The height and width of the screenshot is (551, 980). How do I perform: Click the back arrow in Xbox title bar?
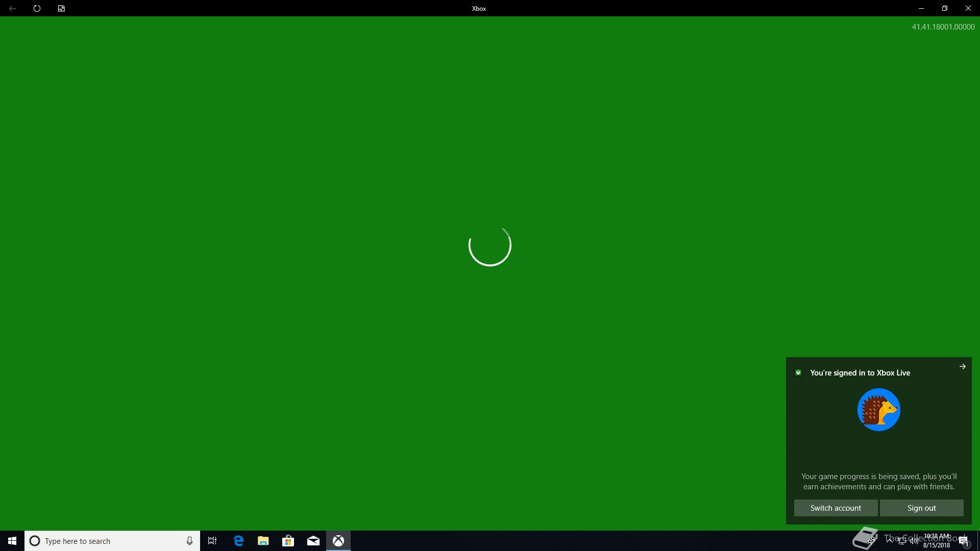12,8
